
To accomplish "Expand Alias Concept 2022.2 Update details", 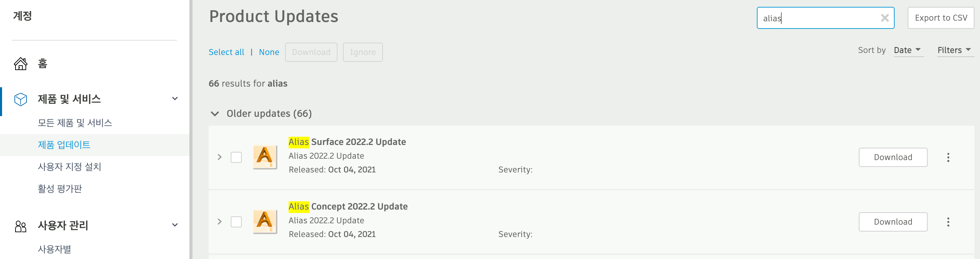I will (x=219, y=222).
